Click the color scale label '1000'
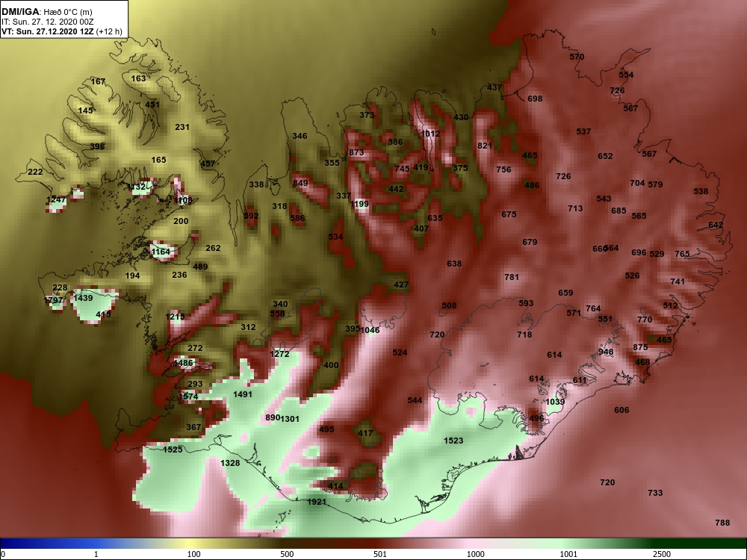 pos(475,554)
